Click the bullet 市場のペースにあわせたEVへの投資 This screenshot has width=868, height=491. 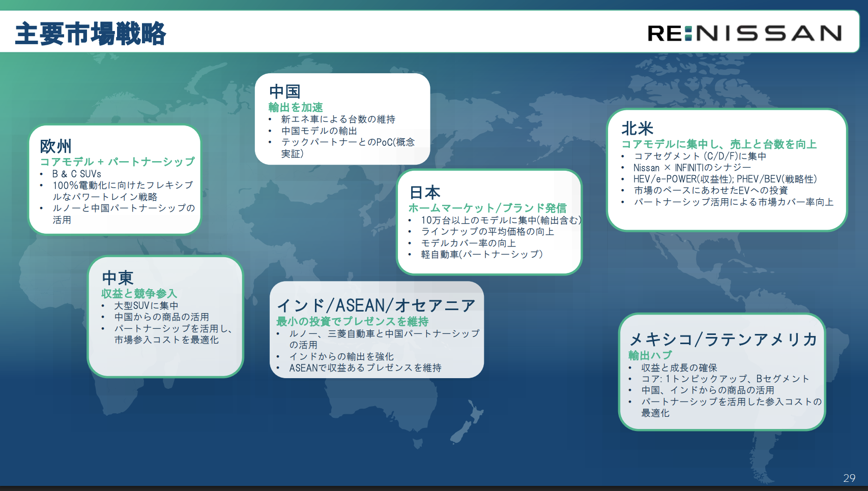[711, 190]
